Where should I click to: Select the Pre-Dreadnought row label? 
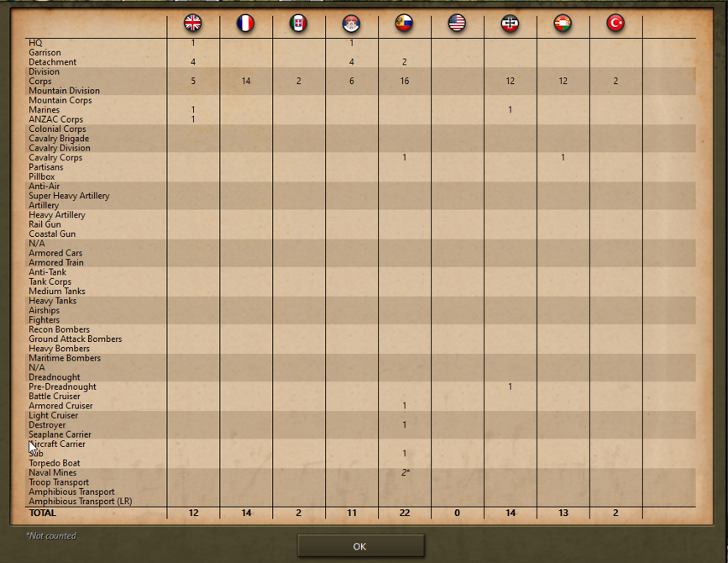click(x=62, y=387)
